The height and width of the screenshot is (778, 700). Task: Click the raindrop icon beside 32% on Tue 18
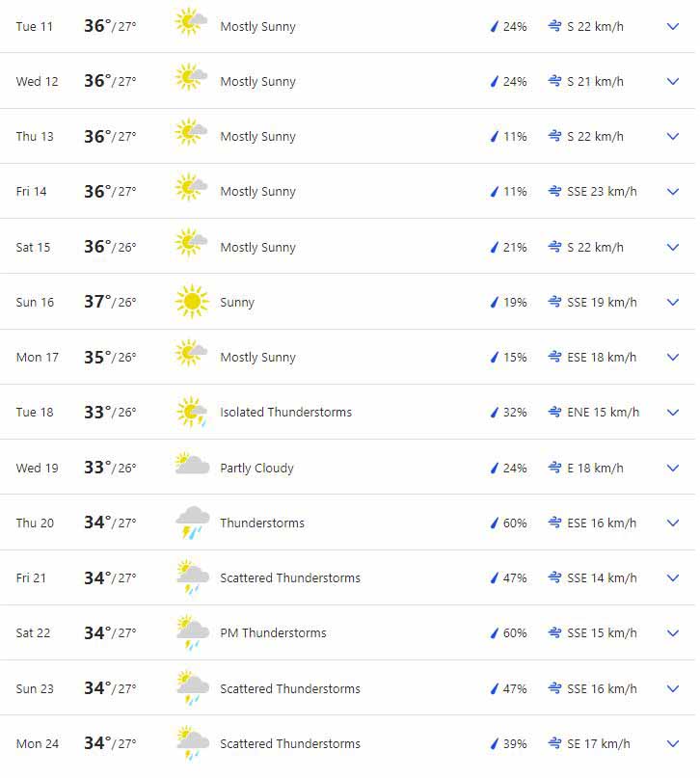495,413
